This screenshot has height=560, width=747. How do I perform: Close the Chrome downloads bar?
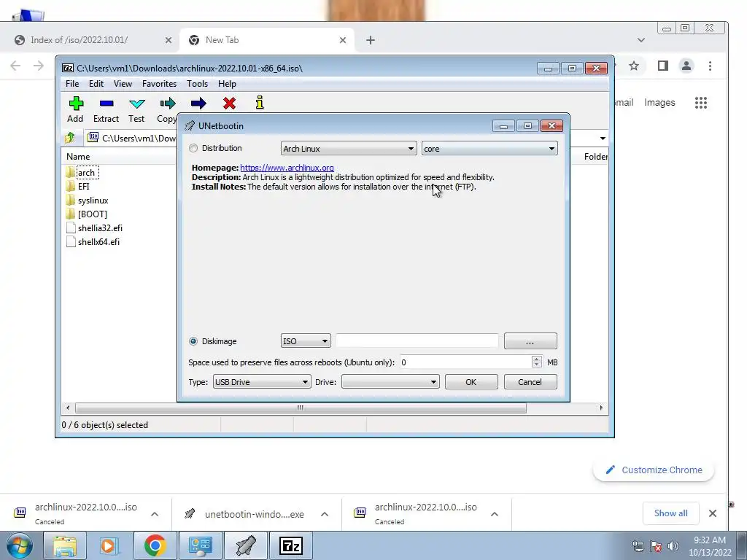(713, 513)
